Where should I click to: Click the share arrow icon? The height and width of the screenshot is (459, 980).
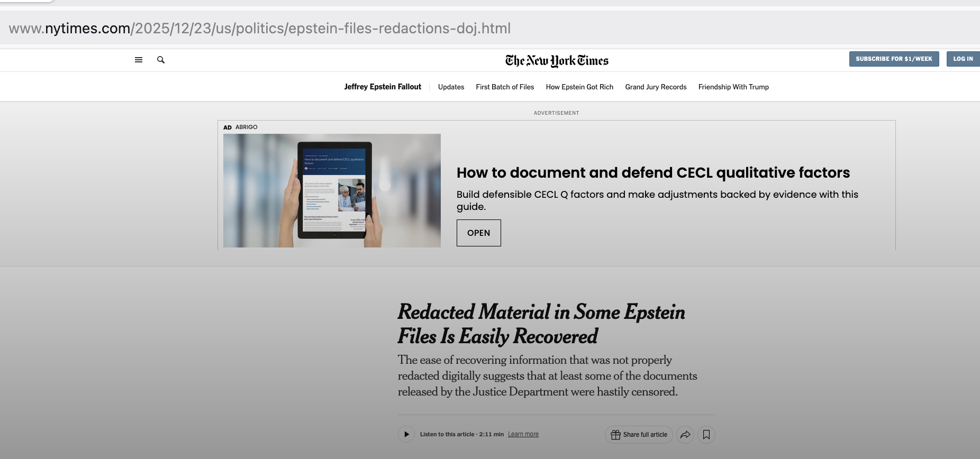point(685,435)
